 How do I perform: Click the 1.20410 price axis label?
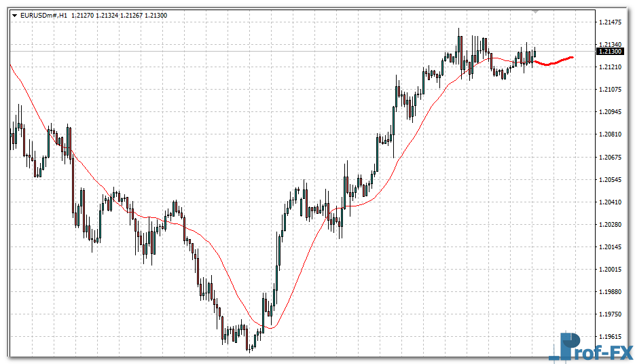[x=610, y=202]
